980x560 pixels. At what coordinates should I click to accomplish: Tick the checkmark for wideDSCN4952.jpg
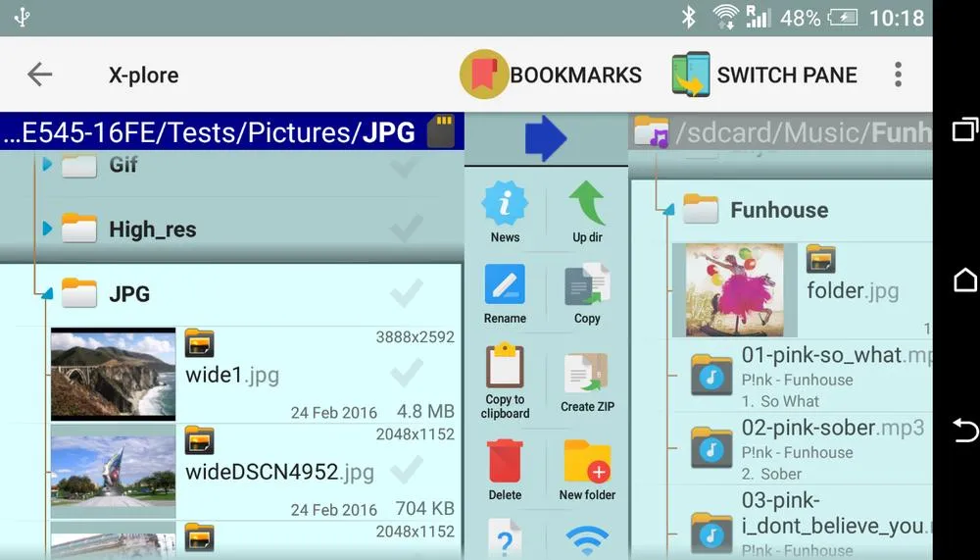405,470
